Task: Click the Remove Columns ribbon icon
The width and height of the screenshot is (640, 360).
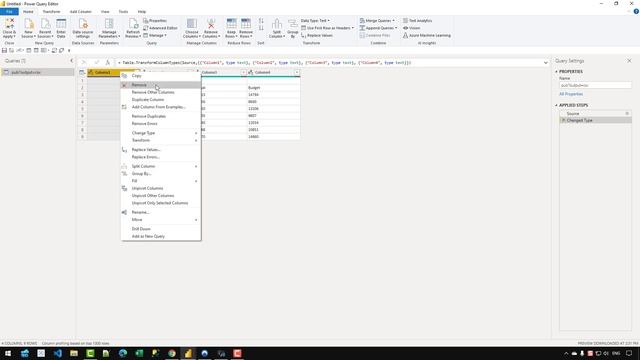Action: click(x=211, y=28)
